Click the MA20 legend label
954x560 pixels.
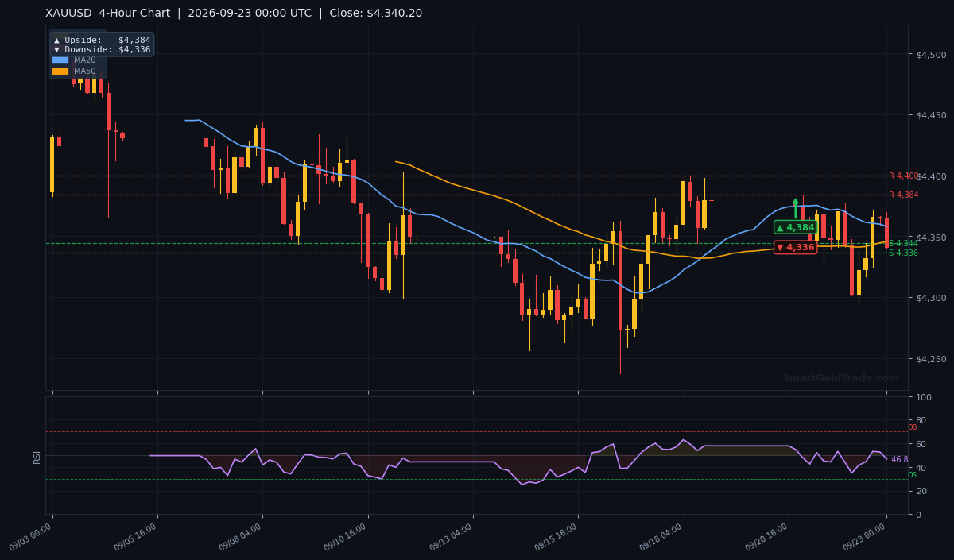click(x=84, y=60)
